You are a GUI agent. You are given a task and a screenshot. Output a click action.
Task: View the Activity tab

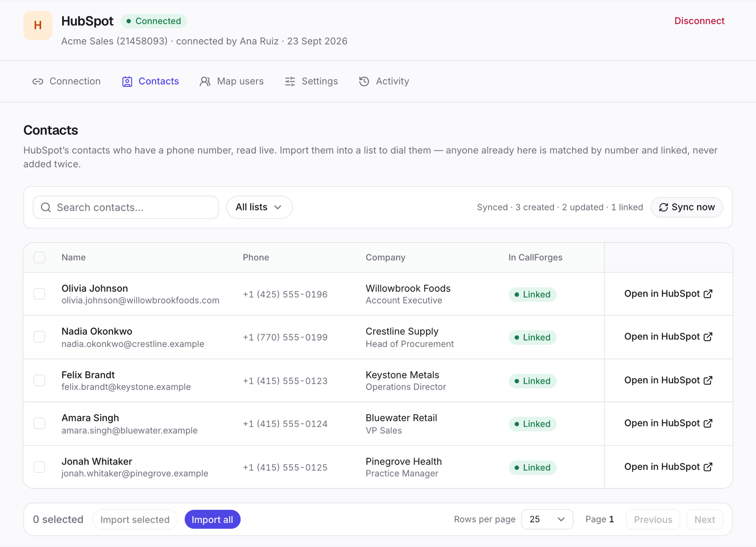click(384, 81)
